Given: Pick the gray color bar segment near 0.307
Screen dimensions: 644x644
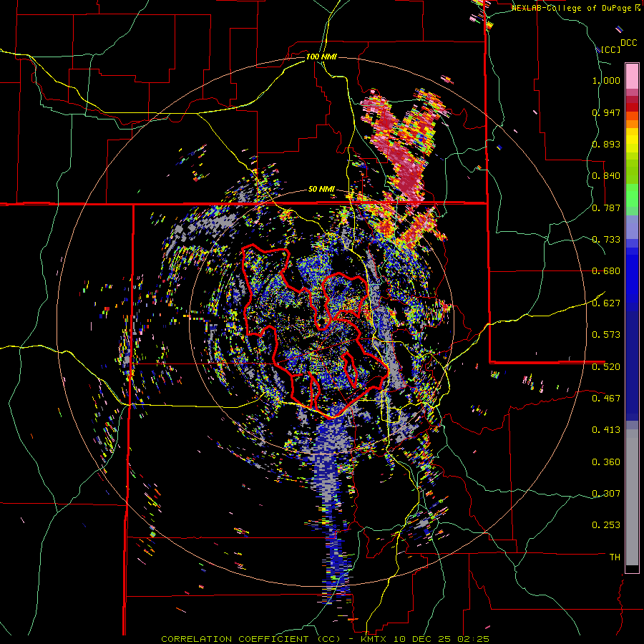Looking at the screenshot, I should coord(632,497).
